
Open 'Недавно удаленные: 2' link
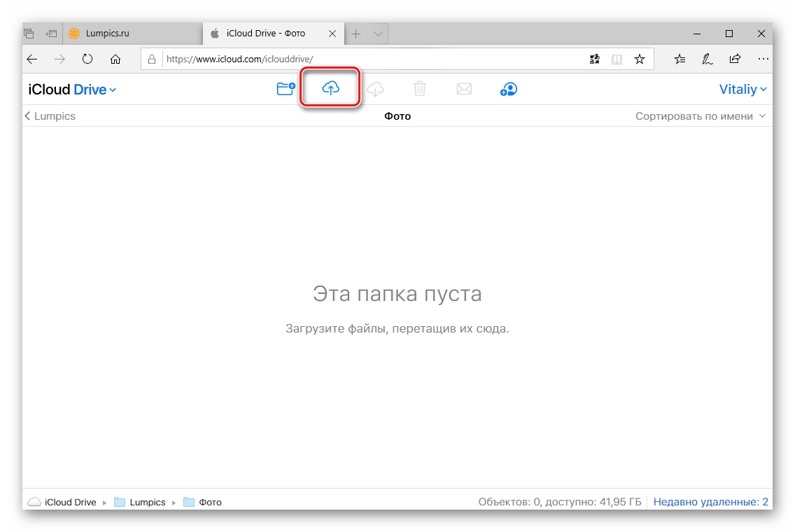710,502
